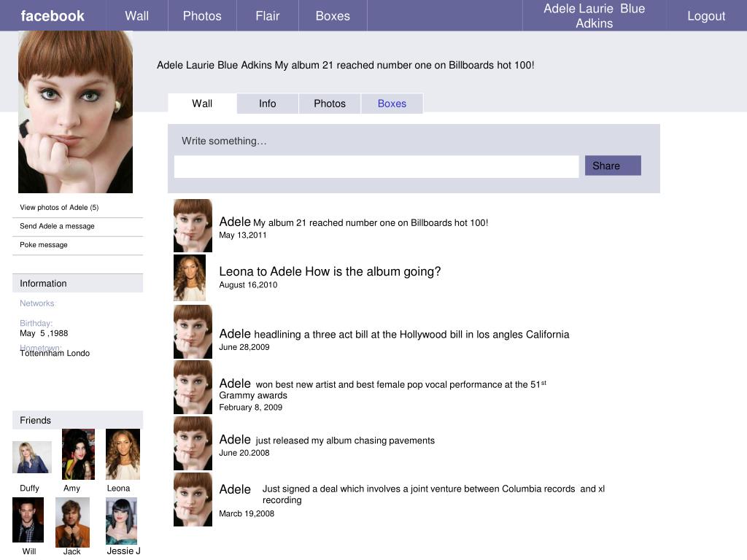Click the name 'Amy' under Friends
Viewport: 747px width, 560px height.
coord(72,488)
